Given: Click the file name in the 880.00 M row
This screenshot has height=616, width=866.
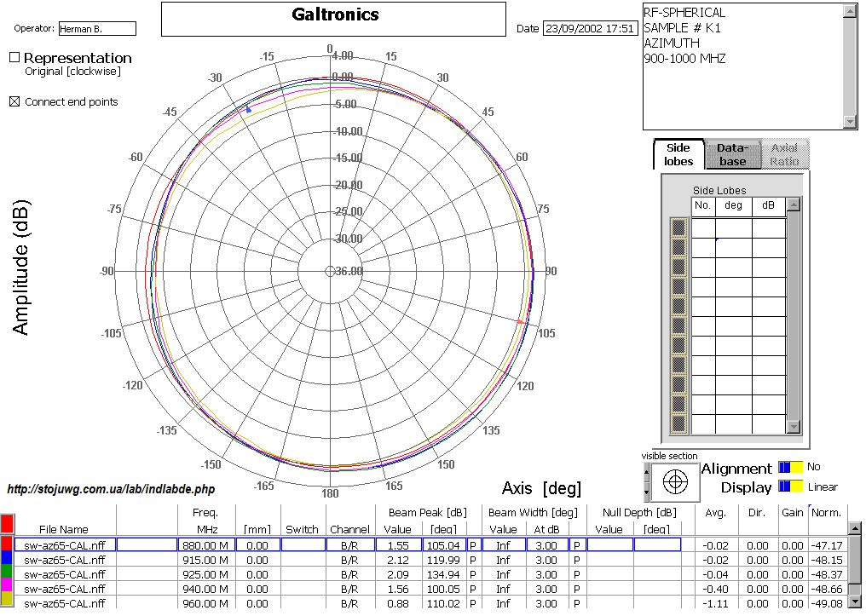Looking at the screenshot, I should pos(65,545).
